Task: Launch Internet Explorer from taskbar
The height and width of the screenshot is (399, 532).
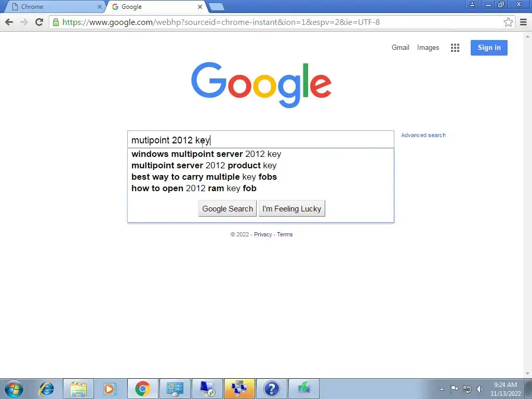Action: (46, 389)
